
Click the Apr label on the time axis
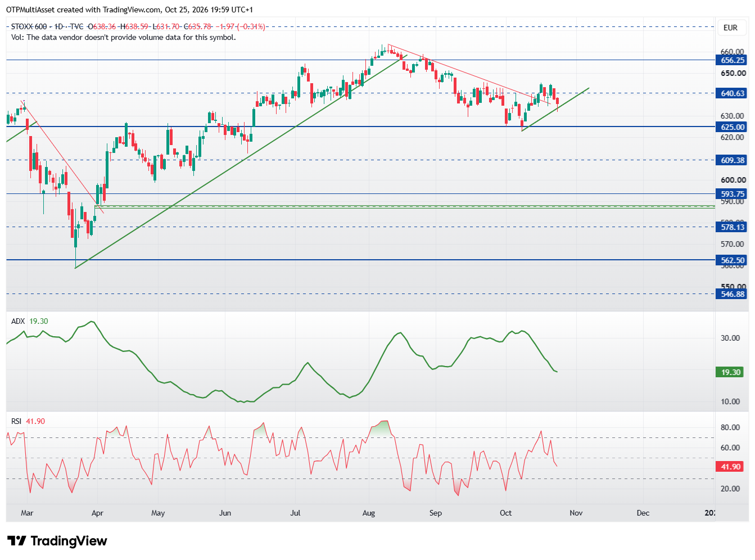[x=97, y=513]
